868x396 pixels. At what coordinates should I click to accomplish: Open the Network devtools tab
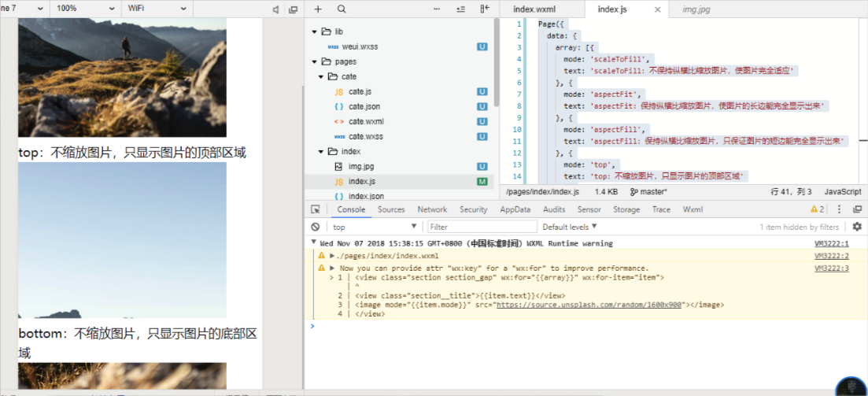coord(432,209)
